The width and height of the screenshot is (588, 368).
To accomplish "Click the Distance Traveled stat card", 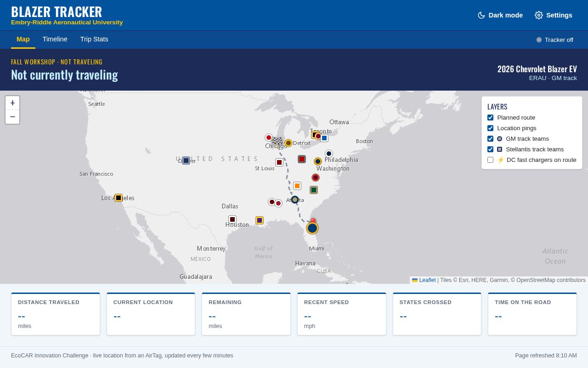I will click(56, 314).
